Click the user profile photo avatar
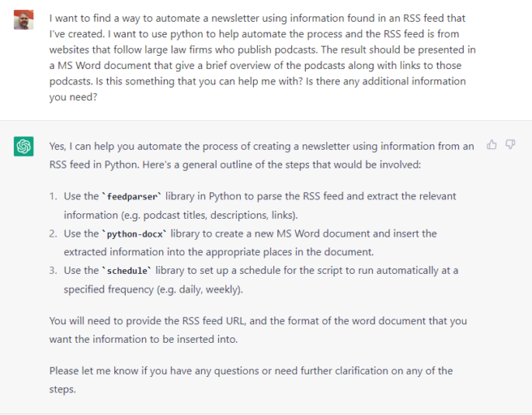Screen dimensions: 532x415 [24, 19]
